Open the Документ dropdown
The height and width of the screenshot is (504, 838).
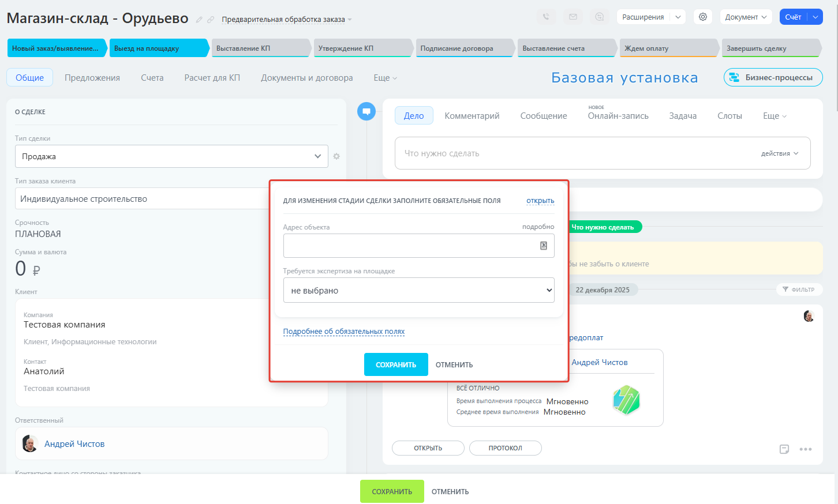coord(746,17)
